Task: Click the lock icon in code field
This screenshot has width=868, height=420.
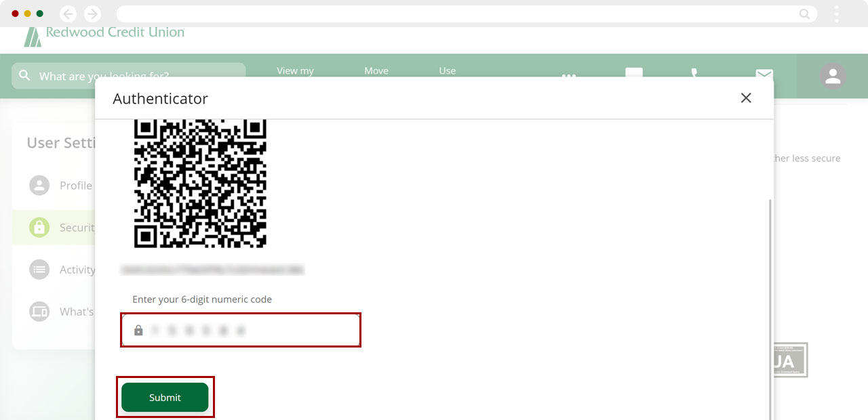Action: tap(138, 331)
